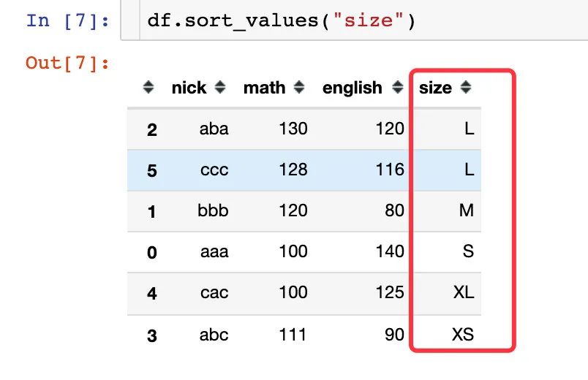Click the size cell 'XS'
Image resolution: width=588 pixels, height=380 pixels.
(x=463, y=334)
